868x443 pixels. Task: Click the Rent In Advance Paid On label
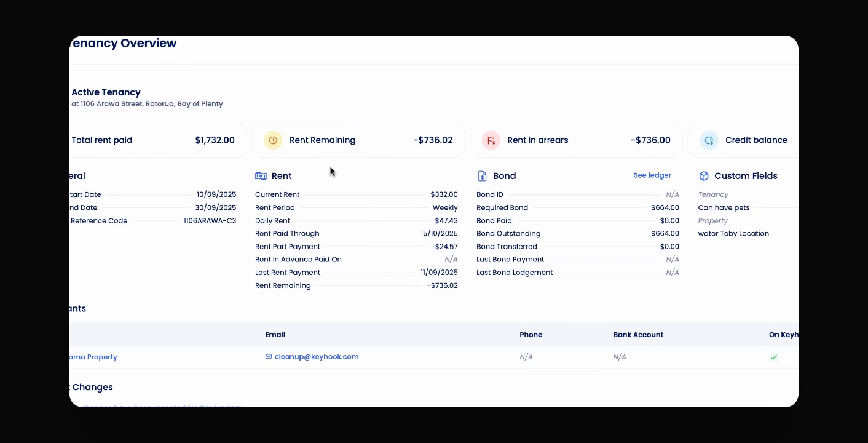tap(298, 259)
